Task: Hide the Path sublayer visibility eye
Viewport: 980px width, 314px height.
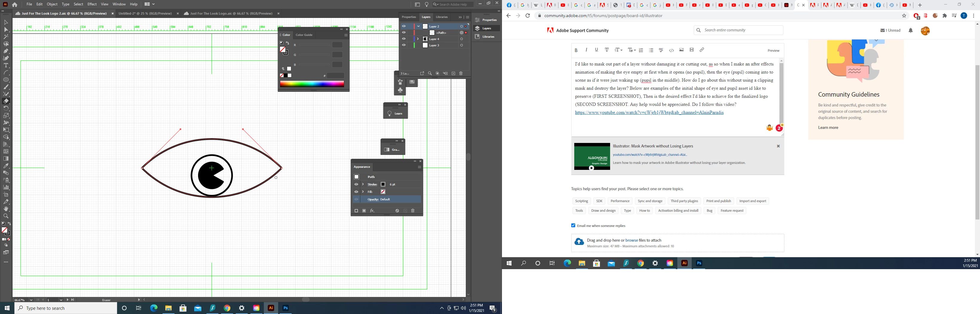Action: (x=404, y=33)
